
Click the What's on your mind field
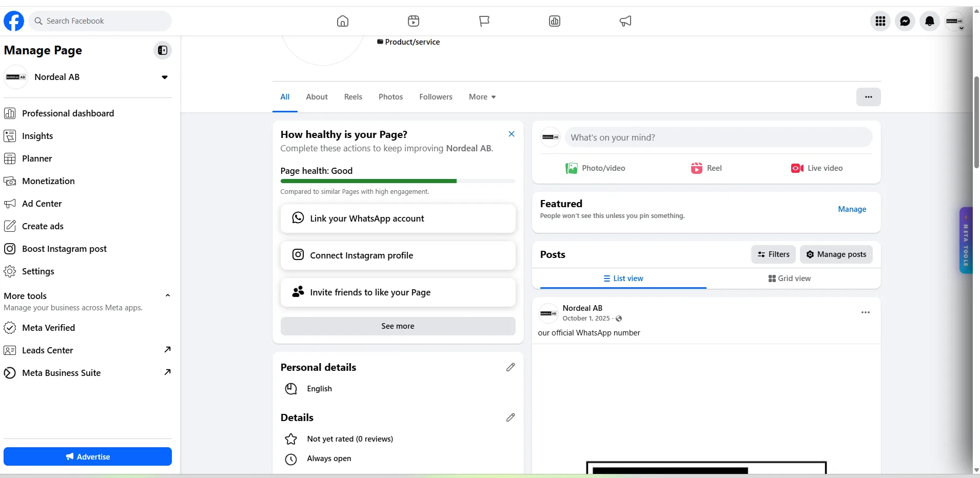tap(718, 137)
